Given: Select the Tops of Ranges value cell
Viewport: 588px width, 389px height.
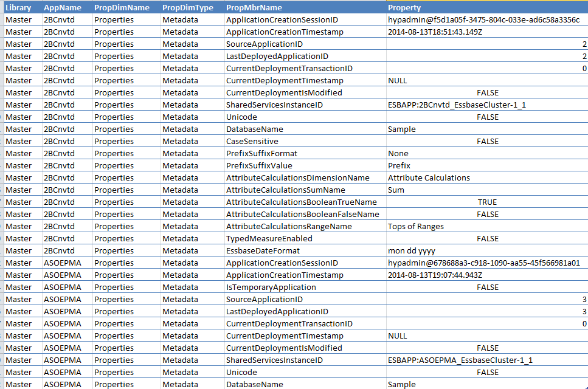Looking at the screenshot, I should 487,226.
